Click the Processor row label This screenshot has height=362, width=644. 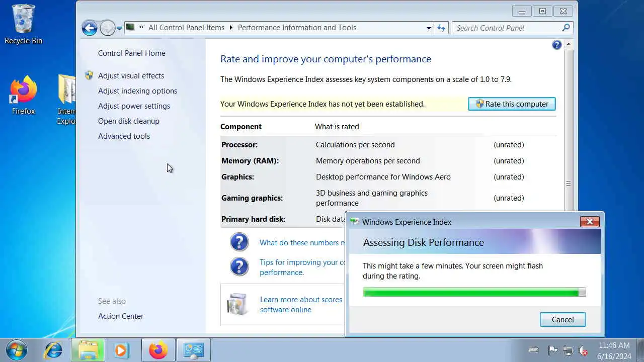coord(239,145)
